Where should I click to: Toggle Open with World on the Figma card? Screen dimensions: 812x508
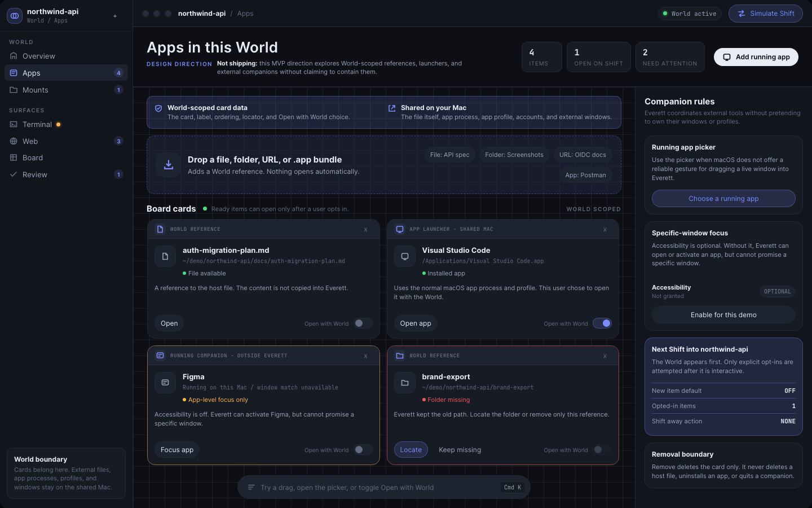(363, 450)
